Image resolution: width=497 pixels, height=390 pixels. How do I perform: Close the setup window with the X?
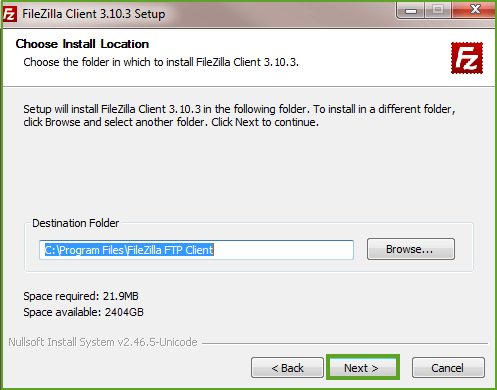(474, 10)
